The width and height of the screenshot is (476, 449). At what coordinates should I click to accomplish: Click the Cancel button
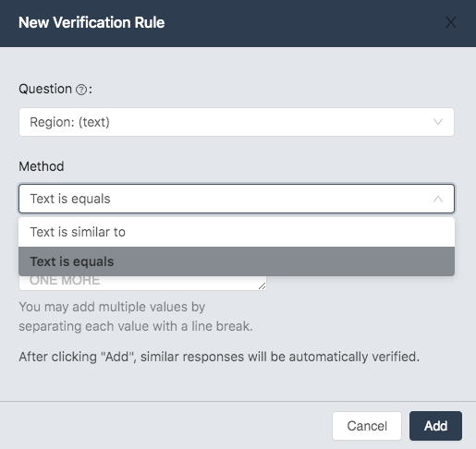(367, 426)
